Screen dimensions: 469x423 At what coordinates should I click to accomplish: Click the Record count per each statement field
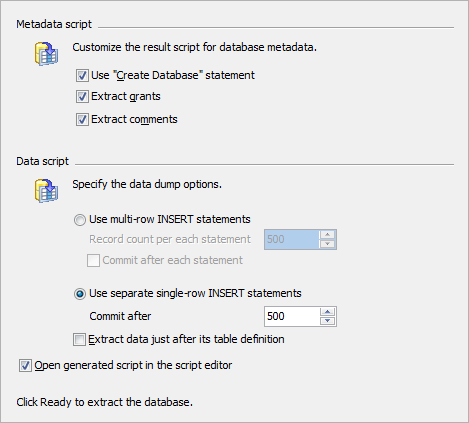point(292,239)
